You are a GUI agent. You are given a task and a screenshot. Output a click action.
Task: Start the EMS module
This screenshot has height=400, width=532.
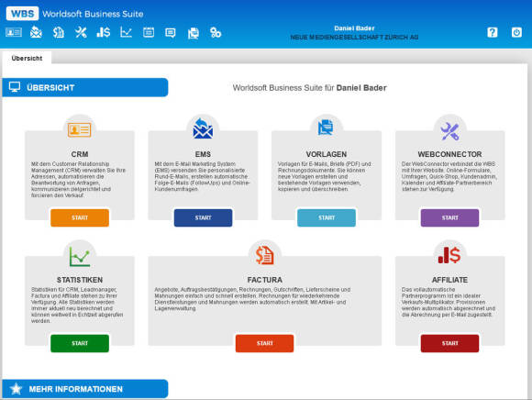(x=204, y=217)
